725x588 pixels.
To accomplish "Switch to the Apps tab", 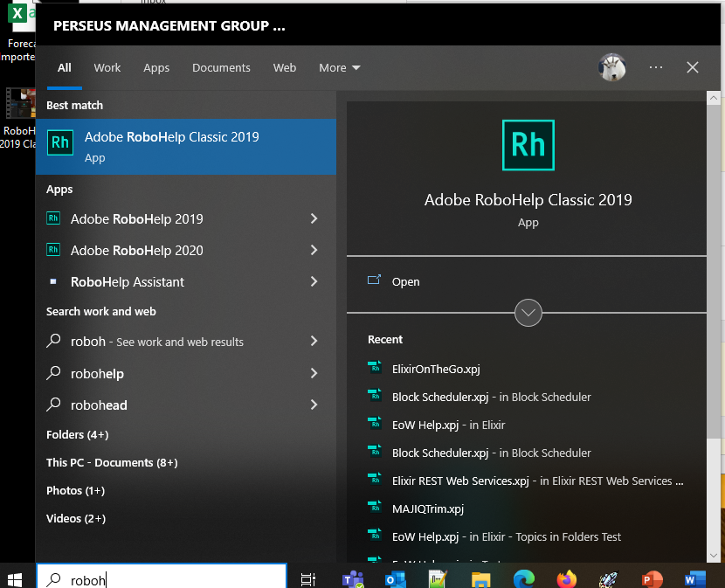I will (156, 67).
